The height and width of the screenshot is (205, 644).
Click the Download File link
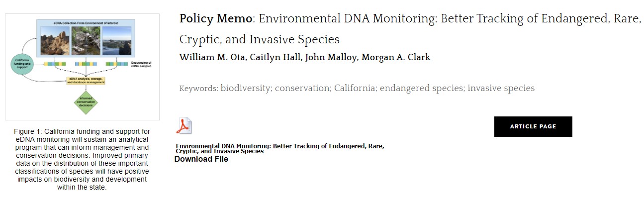201,159
